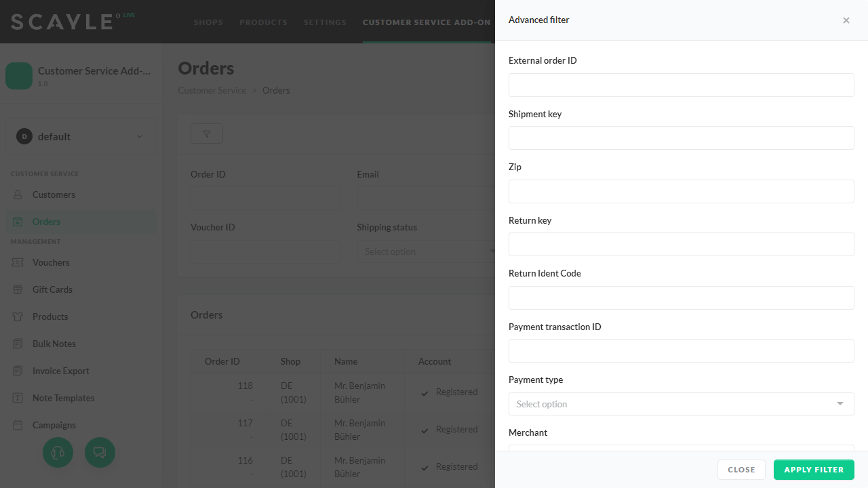Click the Products shirt icon in sidebar

[x=18, y=317]
